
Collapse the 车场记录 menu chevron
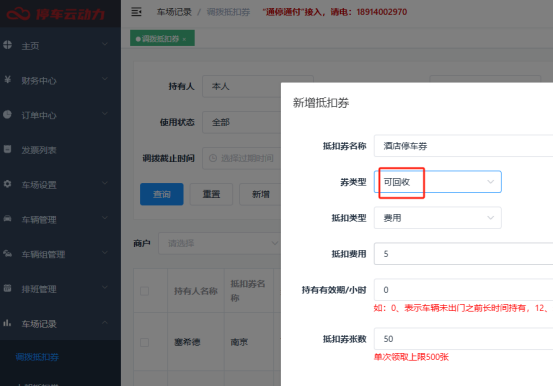[105, 322]
